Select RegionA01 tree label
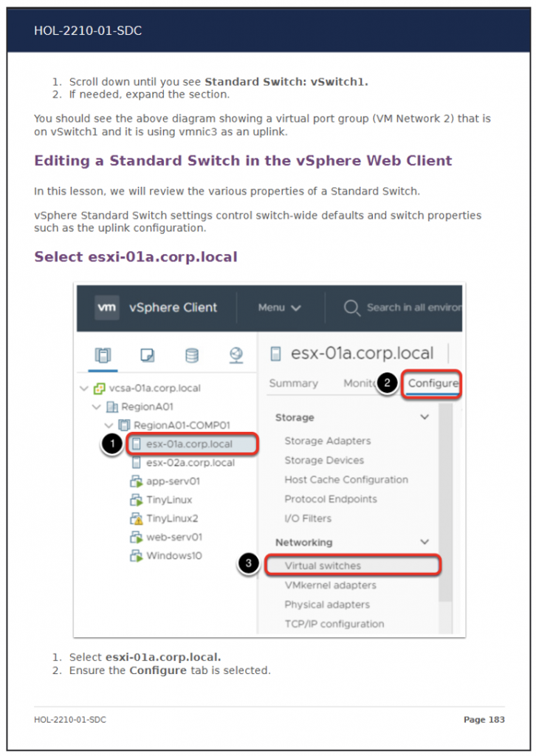 pyautogui.click(x=147, y=407)
